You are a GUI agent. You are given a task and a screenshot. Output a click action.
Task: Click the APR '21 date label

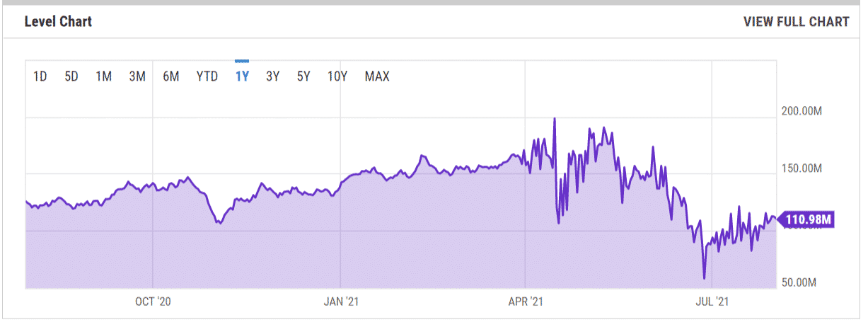tap(526, 301)
